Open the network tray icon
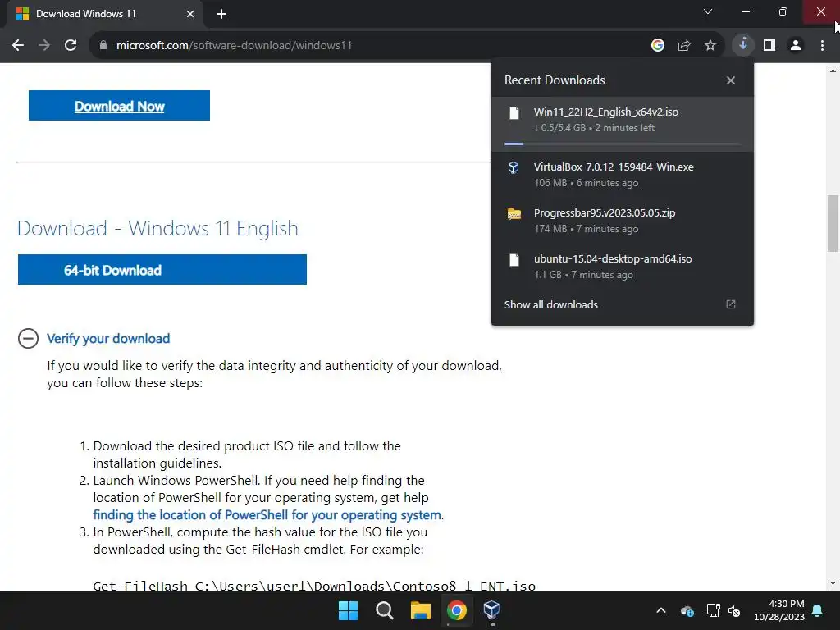The image size is (840, 630). click(x=713, y=610)
